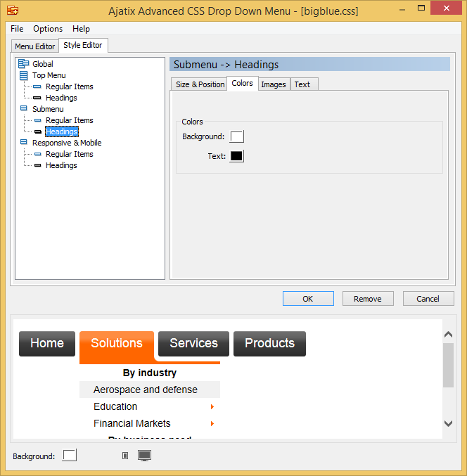Select Regular Items under Top Menu
The height and width of the screenshot is (476, 467).
click(69, 86)
